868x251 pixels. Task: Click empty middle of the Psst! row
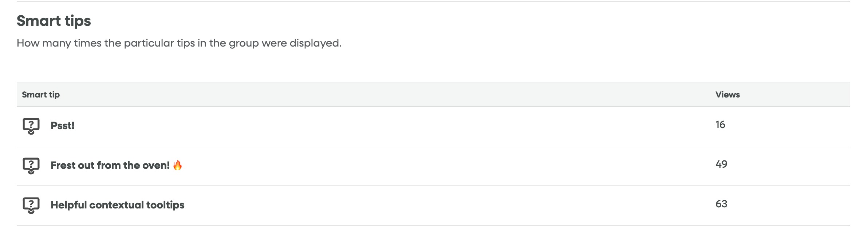pos(393,126)
